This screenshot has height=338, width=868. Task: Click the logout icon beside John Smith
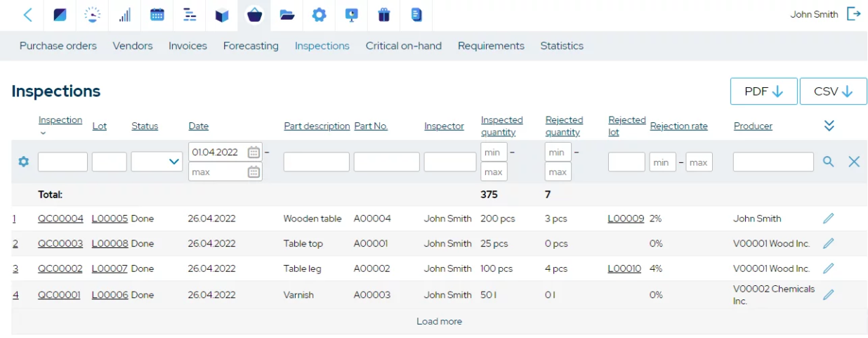[x=853, y=14]
